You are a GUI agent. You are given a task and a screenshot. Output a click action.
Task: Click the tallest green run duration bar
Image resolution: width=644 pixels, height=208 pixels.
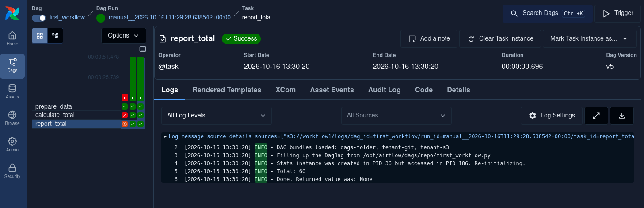(x=133, y=75)
